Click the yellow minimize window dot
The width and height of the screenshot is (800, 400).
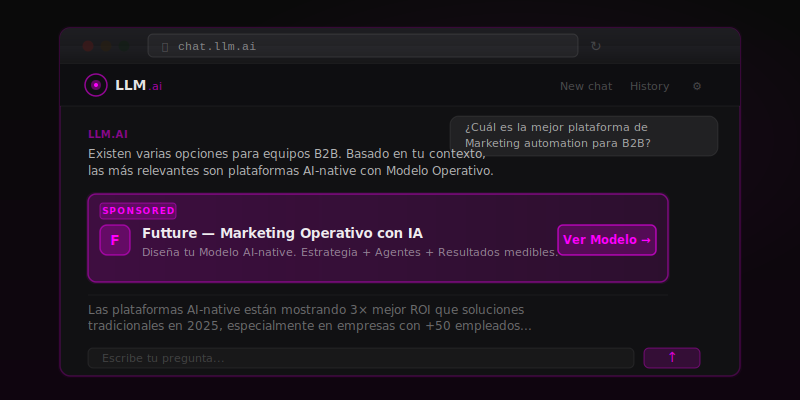(106, 46)
